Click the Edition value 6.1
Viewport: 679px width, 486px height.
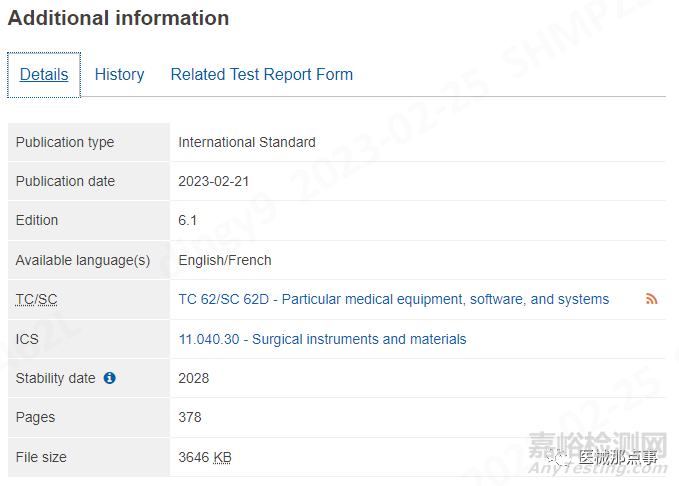[x=188, y=220]
